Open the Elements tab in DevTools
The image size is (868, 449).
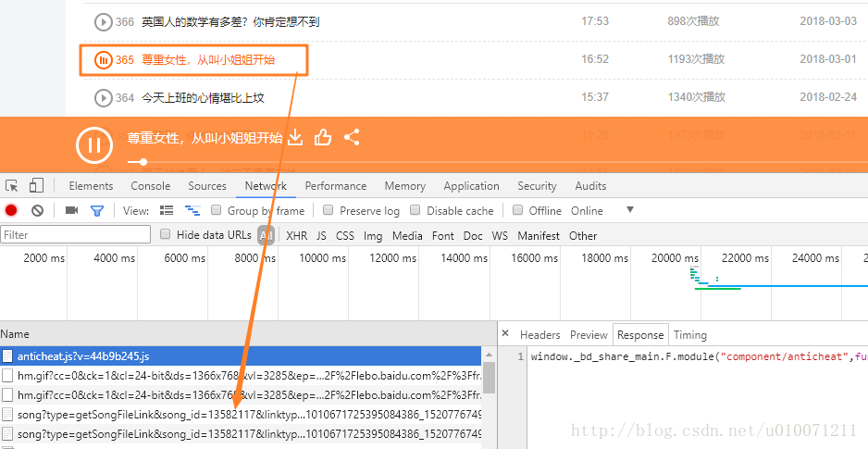click(91, 186)
